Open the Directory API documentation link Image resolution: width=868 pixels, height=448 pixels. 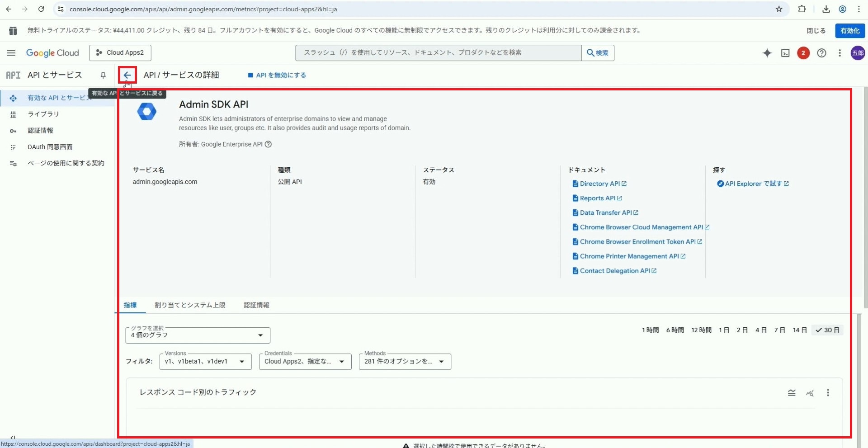pyautogui.click(x=599, y=184)
